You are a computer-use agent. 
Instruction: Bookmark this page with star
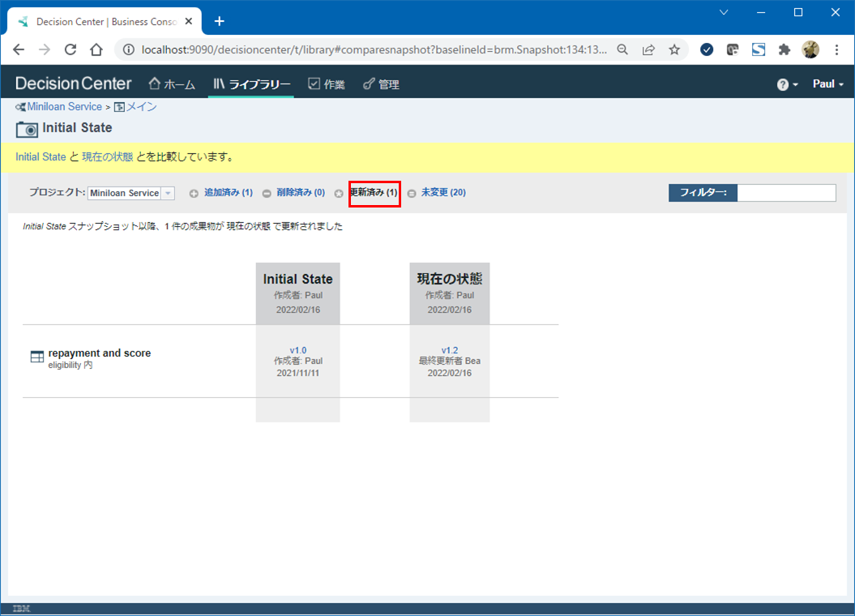(x=674, y=49)
